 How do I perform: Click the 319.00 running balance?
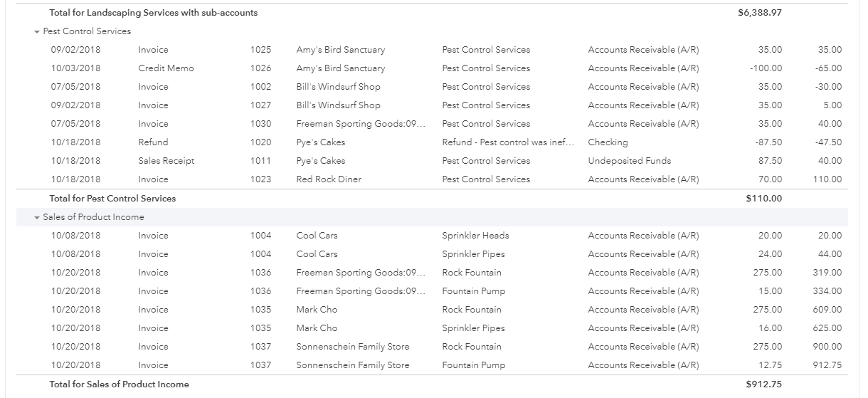tap(827, 273)
